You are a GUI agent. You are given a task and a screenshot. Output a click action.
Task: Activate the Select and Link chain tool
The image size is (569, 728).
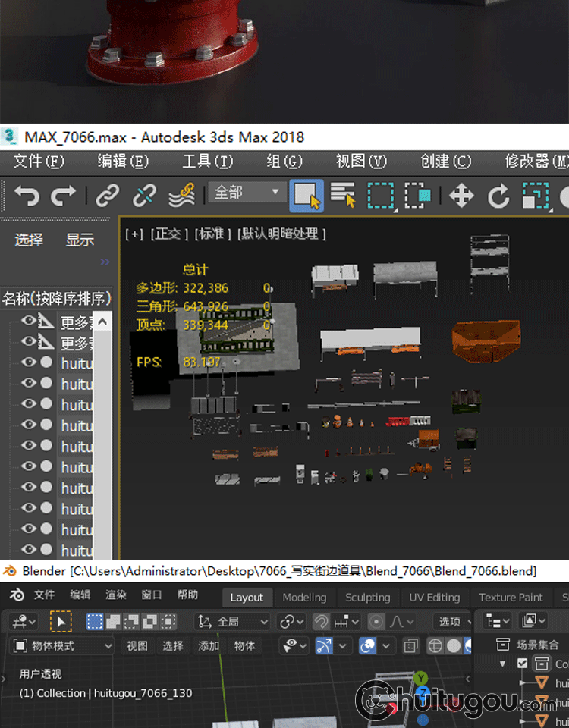[x=108, y=196]
